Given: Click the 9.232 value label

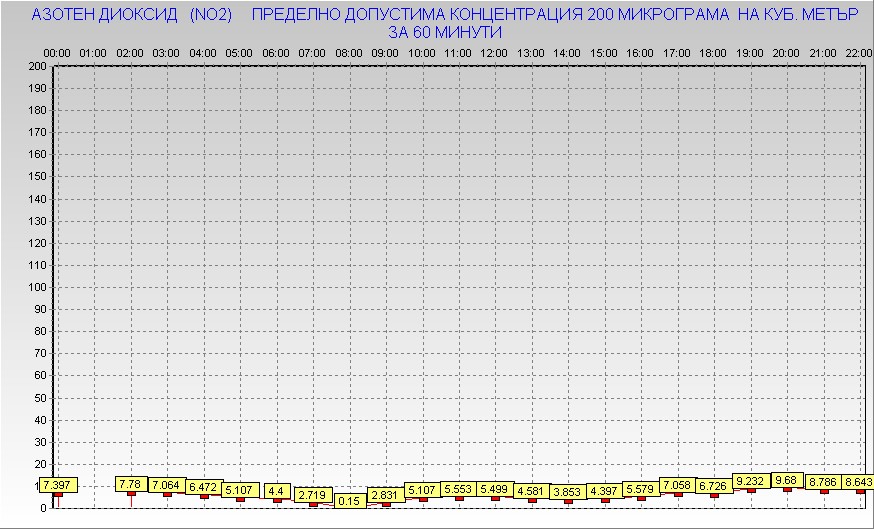Looking at the screenshot, I should coord(750,481).
